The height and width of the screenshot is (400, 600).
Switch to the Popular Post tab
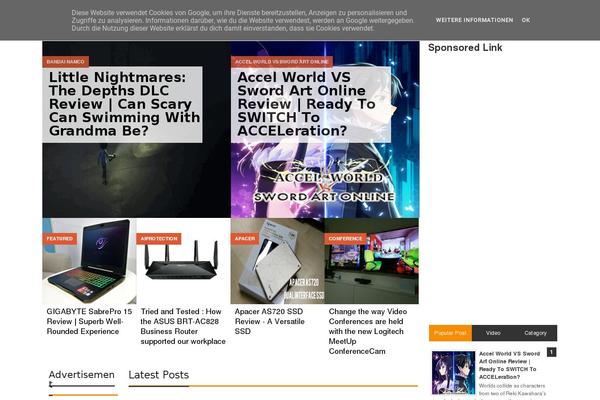pos(450,333)
